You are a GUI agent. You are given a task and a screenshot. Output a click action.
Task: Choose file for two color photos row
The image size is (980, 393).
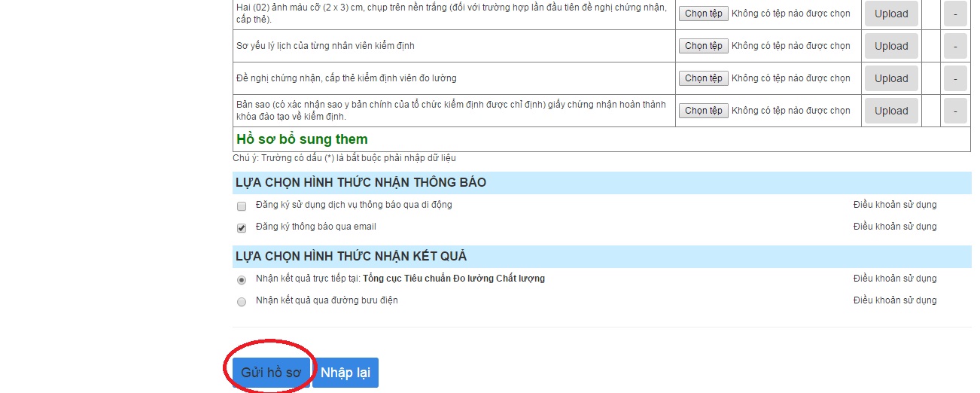[x=704, y=14]
